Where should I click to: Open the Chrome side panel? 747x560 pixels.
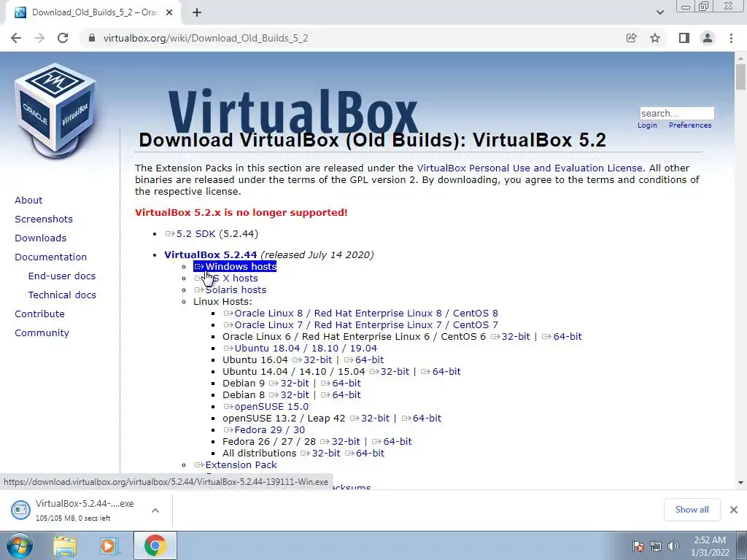(x=684, y=38)
